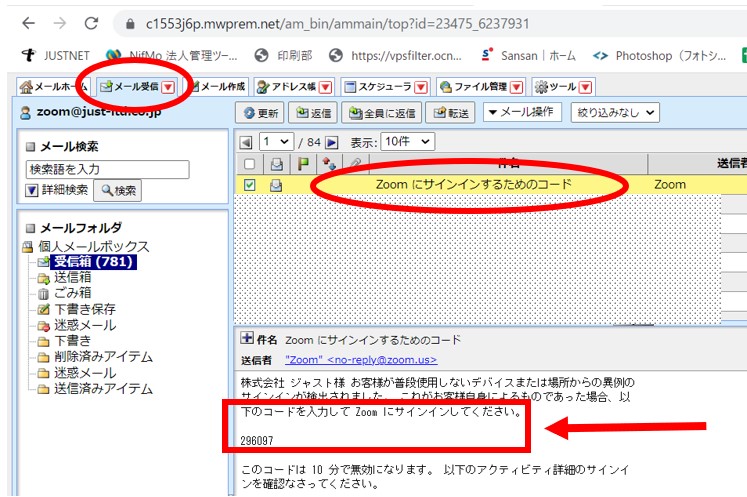Image resolution: width=747 pixels, height=497 pixels.
Task: Click 検索語を入力 search field
Action: click(107, 169)
